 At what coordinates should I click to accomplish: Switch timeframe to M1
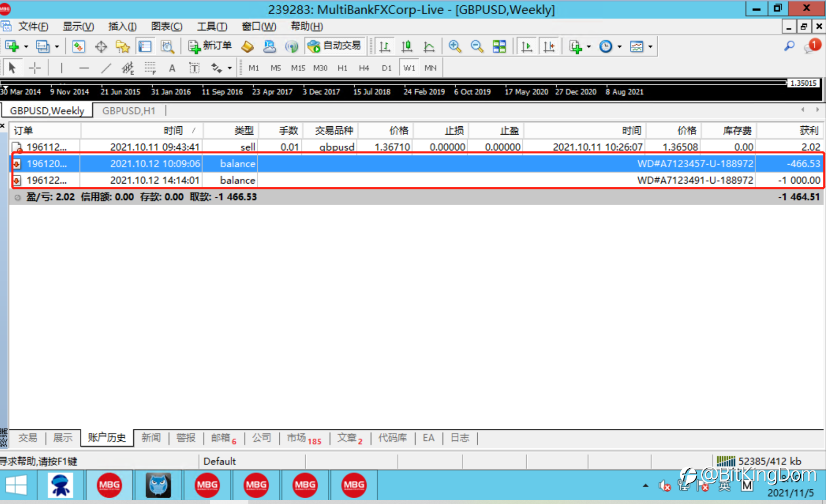[x=254, y=68]
